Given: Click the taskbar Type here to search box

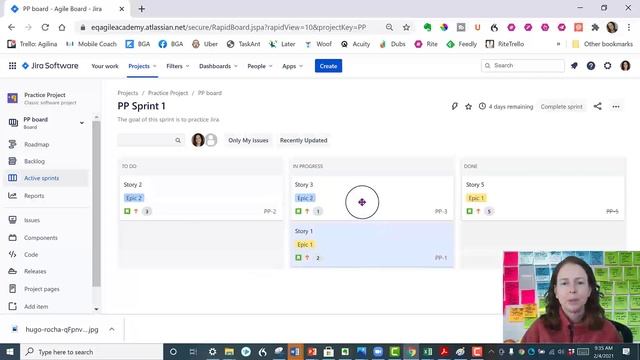Looking at the screenshot, I should 91,352.
